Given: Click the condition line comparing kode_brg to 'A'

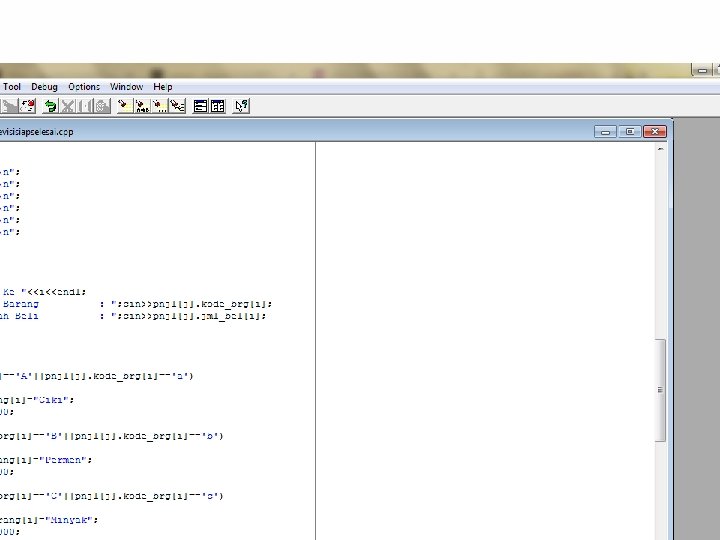Looking at the screenshot, I should [96, 376].
